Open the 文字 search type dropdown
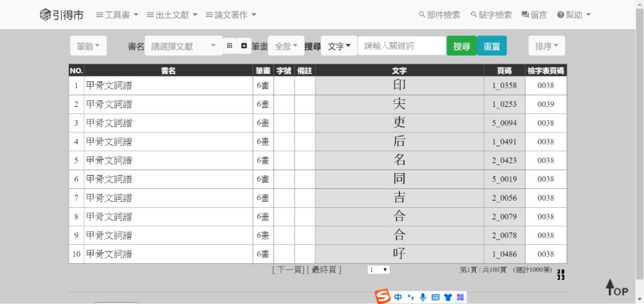Viewport: 644px width, 304px height. [x=339, y=46]
